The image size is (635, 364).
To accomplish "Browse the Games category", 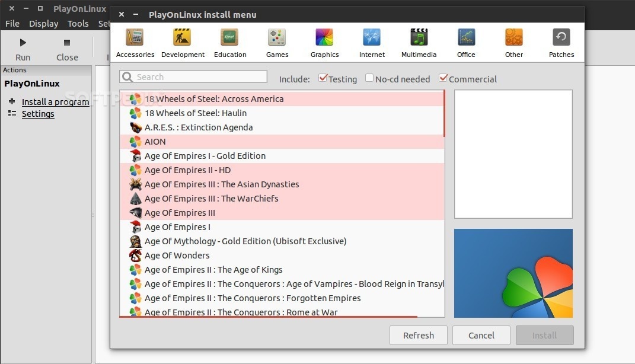I will (277, 43).
